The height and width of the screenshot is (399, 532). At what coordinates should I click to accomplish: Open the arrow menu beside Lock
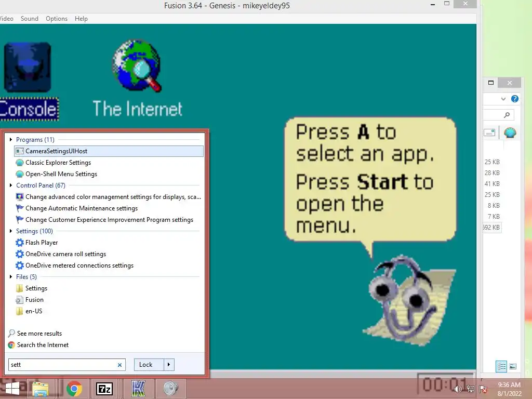click(169, 365)
